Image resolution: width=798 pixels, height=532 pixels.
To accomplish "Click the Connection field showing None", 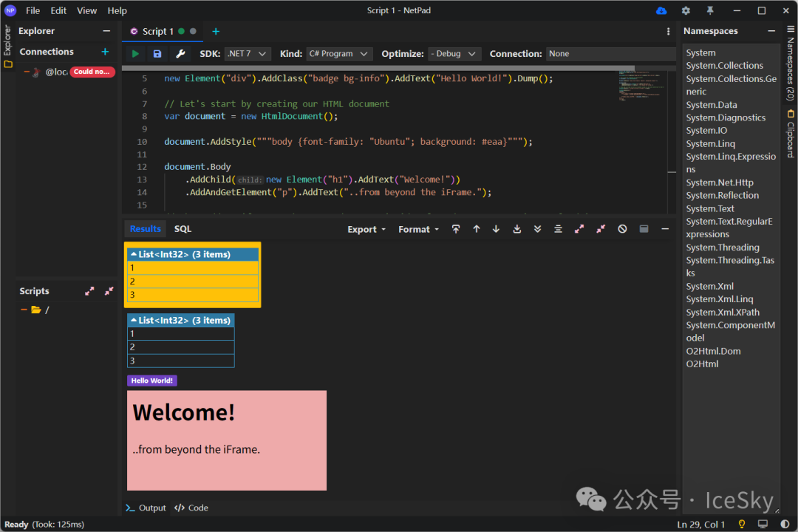I will click(x=610, y=54).
